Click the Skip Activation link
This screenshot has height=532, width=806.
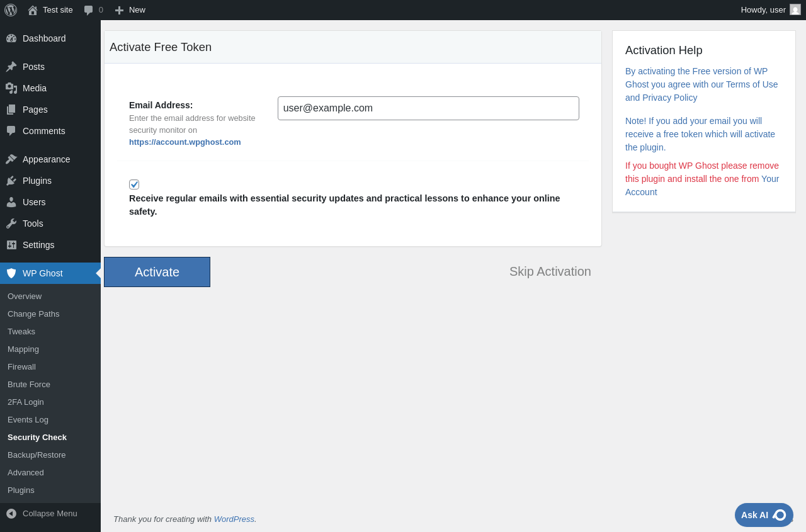pos(550,271)
